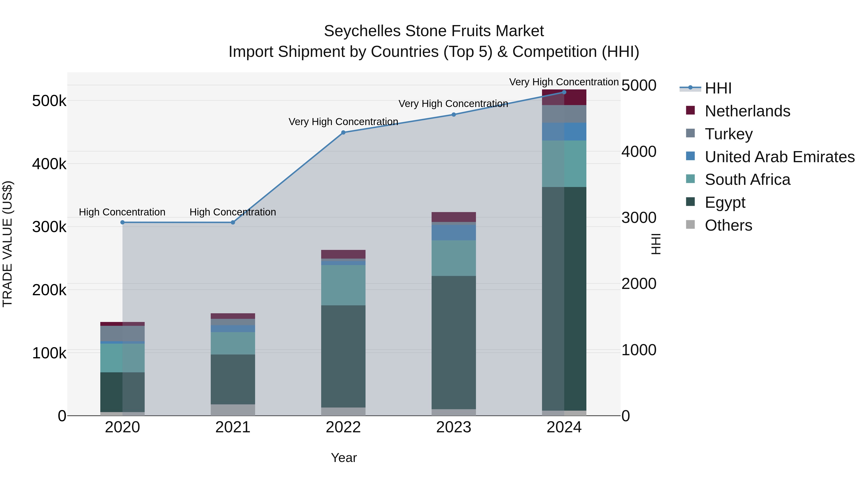Click the 5000 HHI axis tick label

click(x=639, y=85)
